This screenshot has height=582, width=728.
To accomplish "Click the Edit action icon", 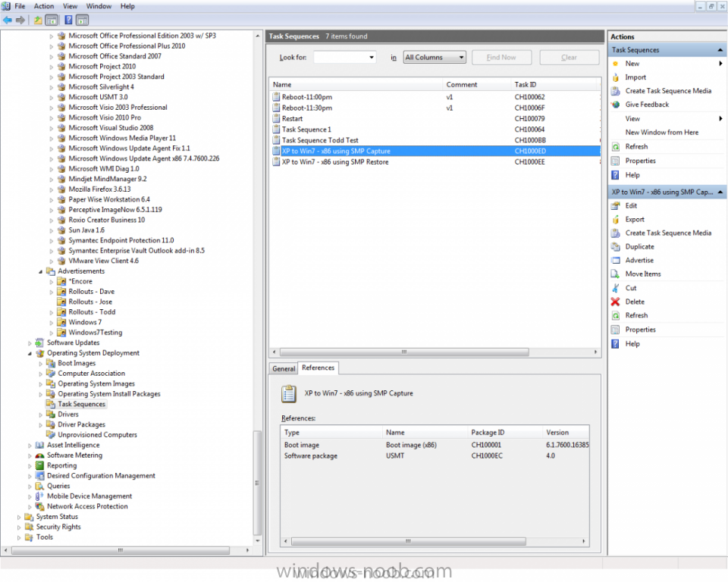I will [x=616, y=205].
